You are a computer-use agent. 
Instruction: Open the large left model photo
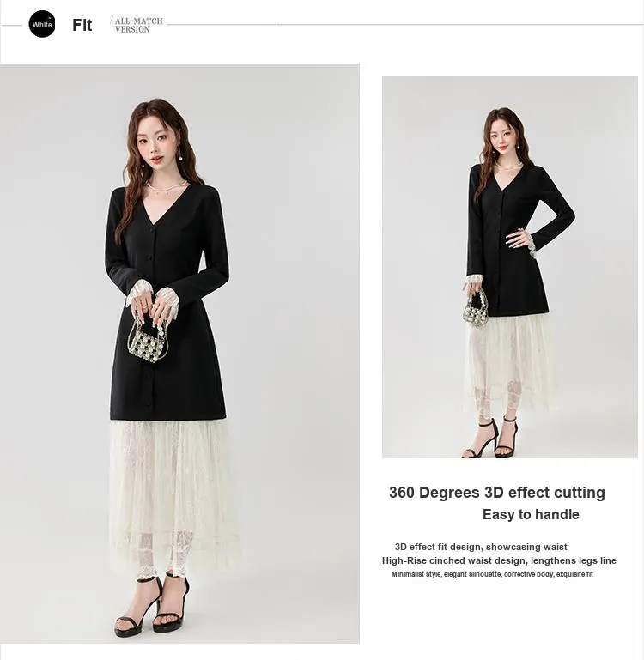[x=179, y=353]
